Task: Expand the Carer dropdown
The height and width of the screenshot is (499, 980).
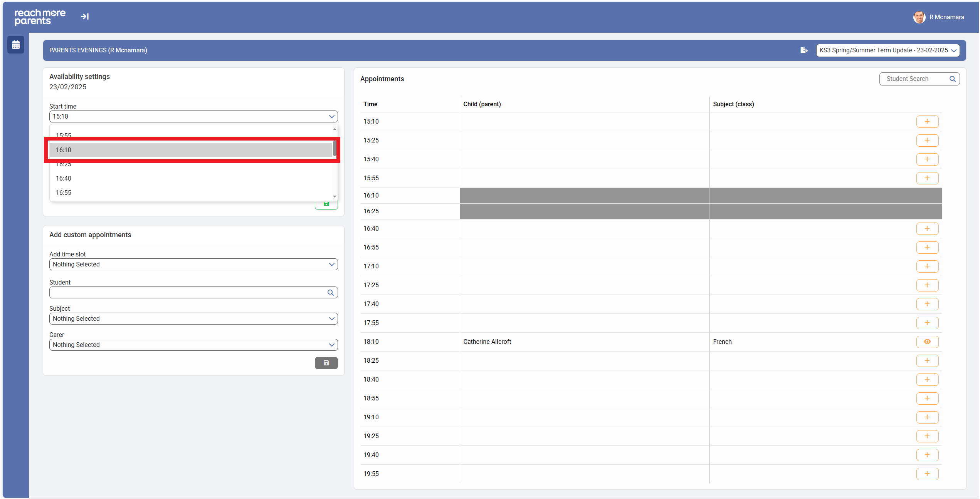Action: [193, 345]
